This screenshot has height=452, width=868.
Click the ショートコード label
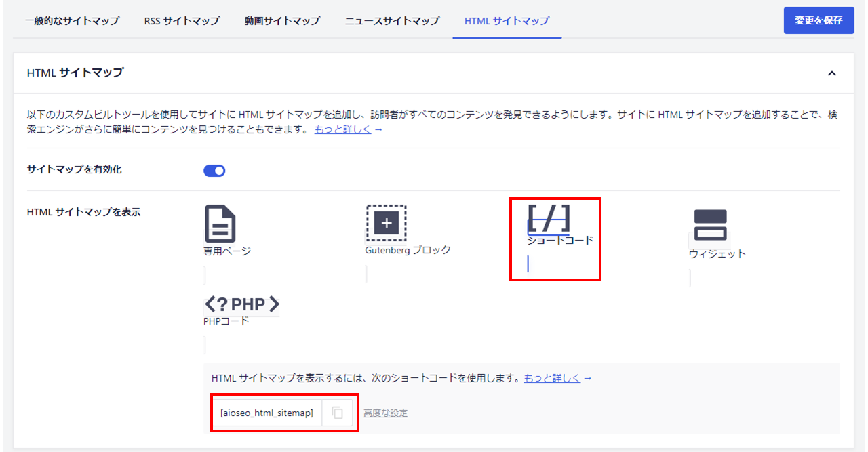560,240
